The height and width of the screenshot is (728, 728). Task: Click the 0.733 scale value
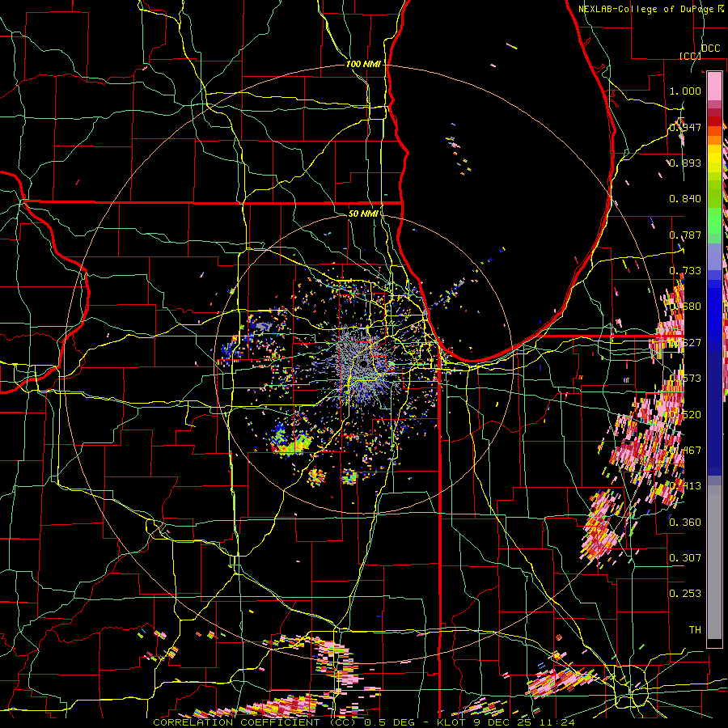(x=685, y=271)
